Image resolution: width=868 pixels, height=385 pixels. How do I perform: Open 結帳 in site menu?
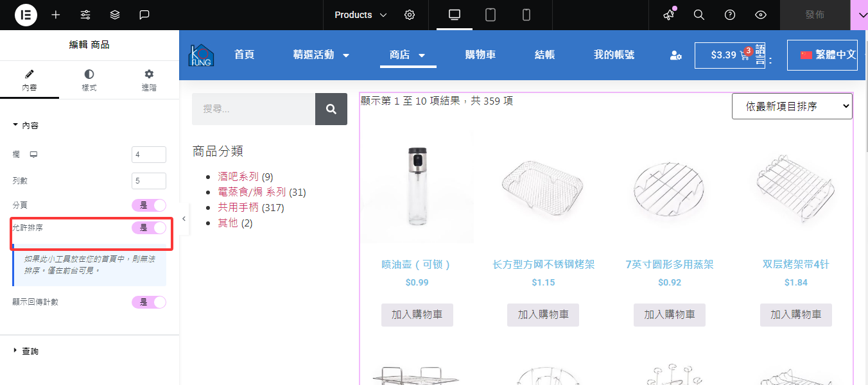point(544,55)
